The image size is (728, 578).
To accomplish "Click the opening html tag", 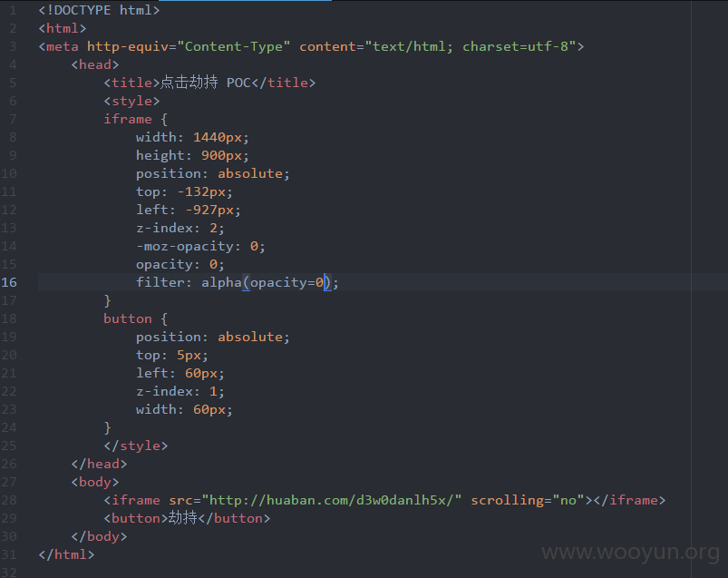I will (x=63, y=28).
